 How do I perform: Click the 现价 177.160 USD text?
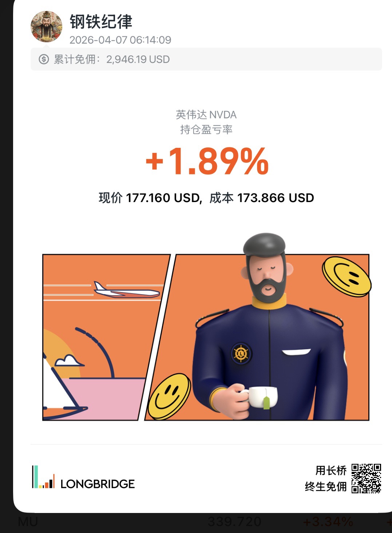150,198
